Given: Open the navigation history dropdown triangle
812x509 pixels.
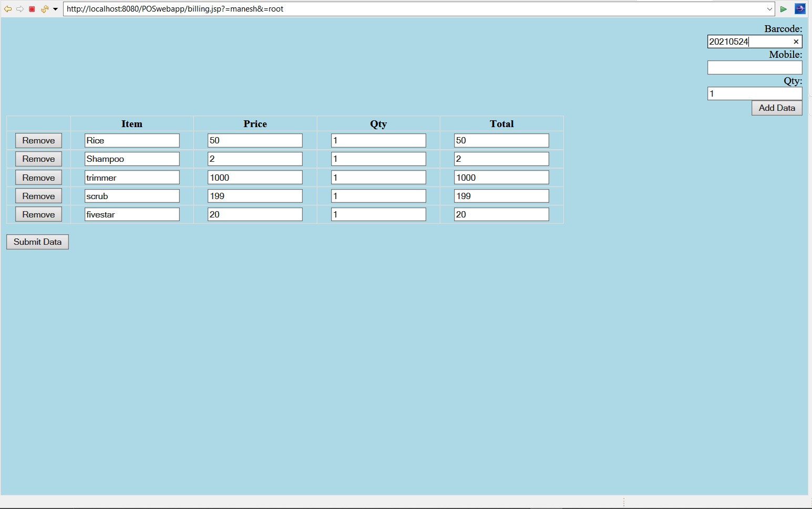Looking at the screenshot, I should click(54, 9).
